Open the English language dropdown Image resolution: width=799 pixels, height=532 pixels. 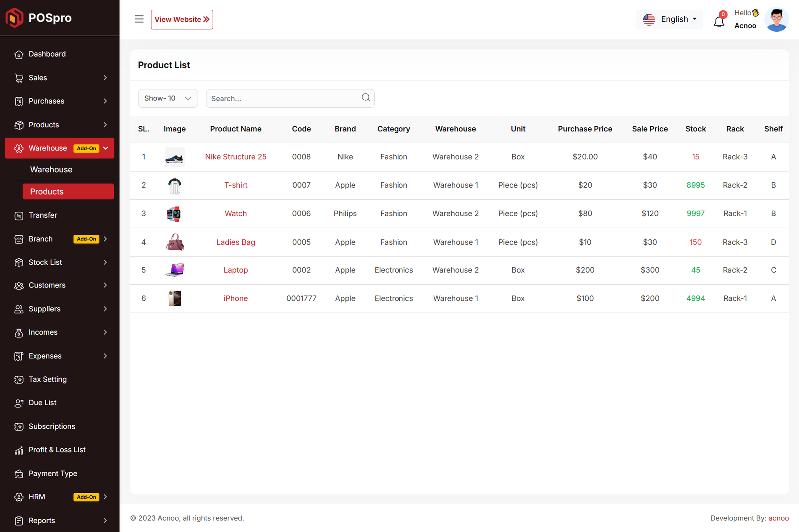coord(670,19)
